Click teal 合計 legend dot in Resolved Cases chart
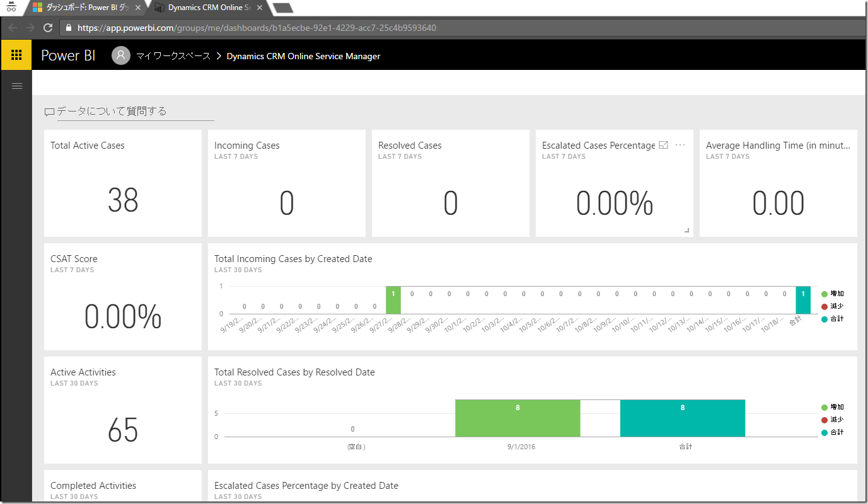This screenshot has height=504, width=868. [x=825, y=432]
